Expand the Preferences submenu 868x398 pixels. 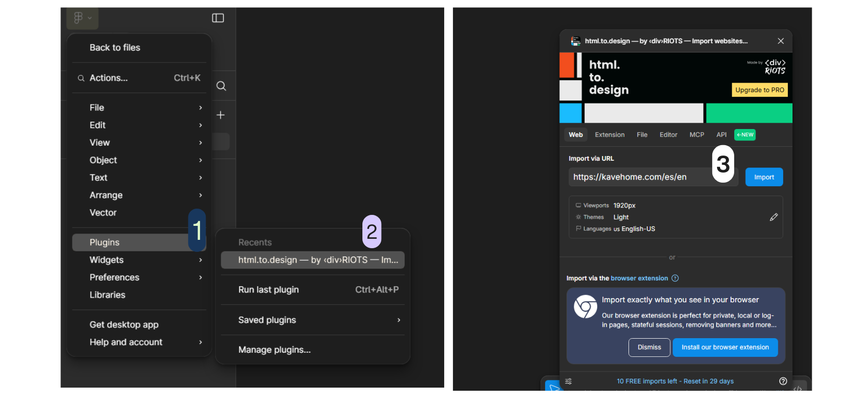(x=139, y=277)
